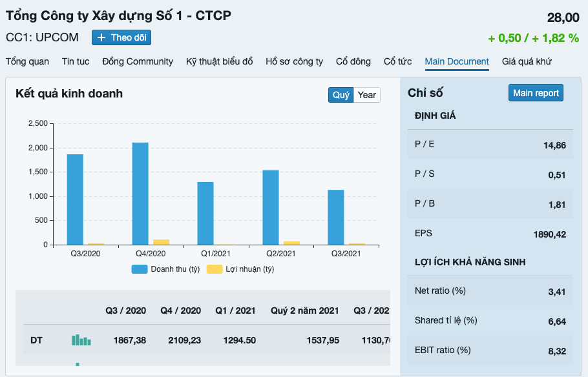Viewport: 588px width, 377px height.
Task: Open the Tin tuc tab
Action: tap(76, 61)
